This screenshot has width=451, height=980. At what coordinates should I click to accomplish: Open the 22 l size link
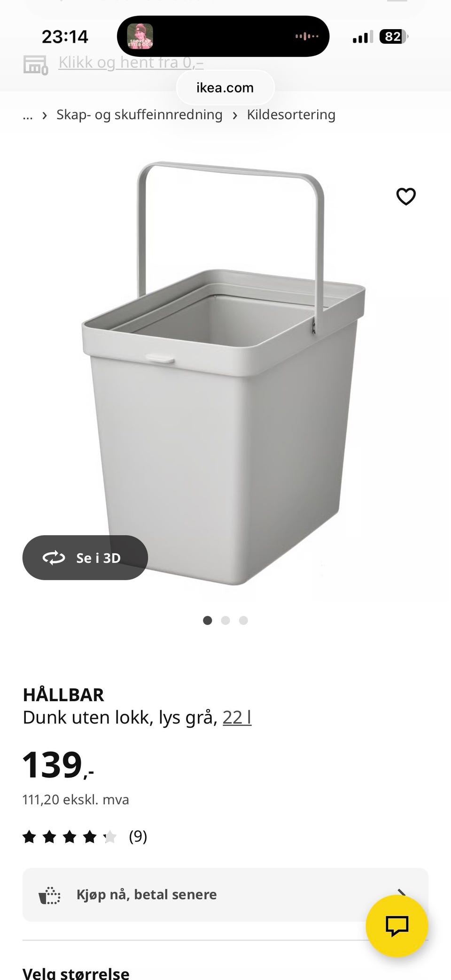click(x=237, y=718)
